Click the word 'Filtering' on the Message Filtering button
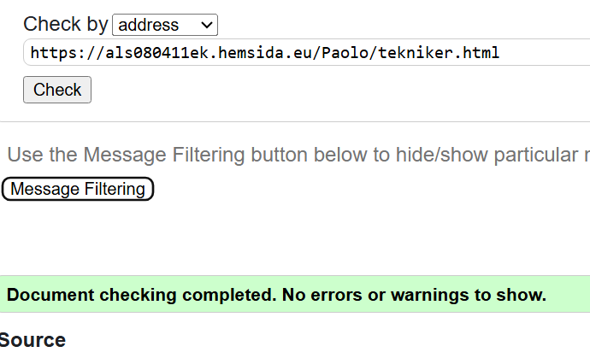 point(112,189)
